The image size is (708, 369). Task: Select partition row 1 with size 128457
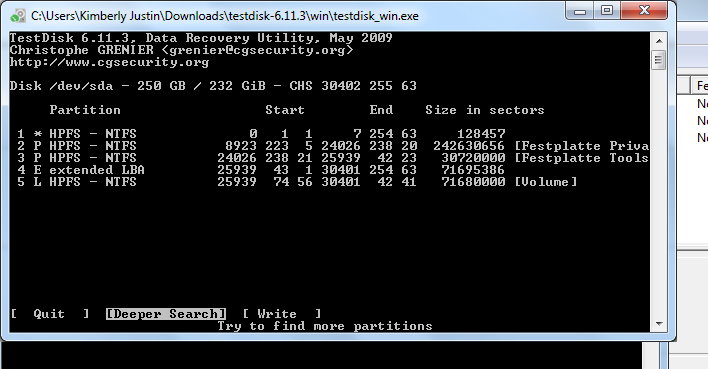coord(261,134)
